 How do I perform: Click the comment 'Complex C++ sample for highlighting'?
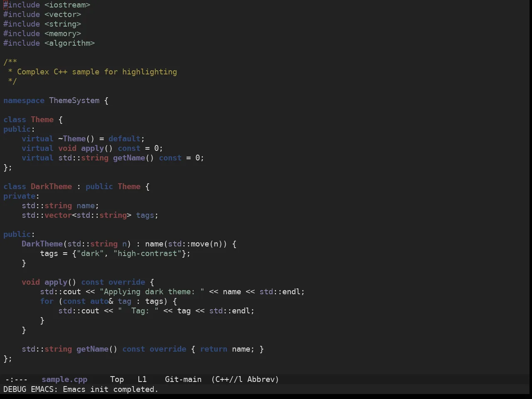coord(97,72)
